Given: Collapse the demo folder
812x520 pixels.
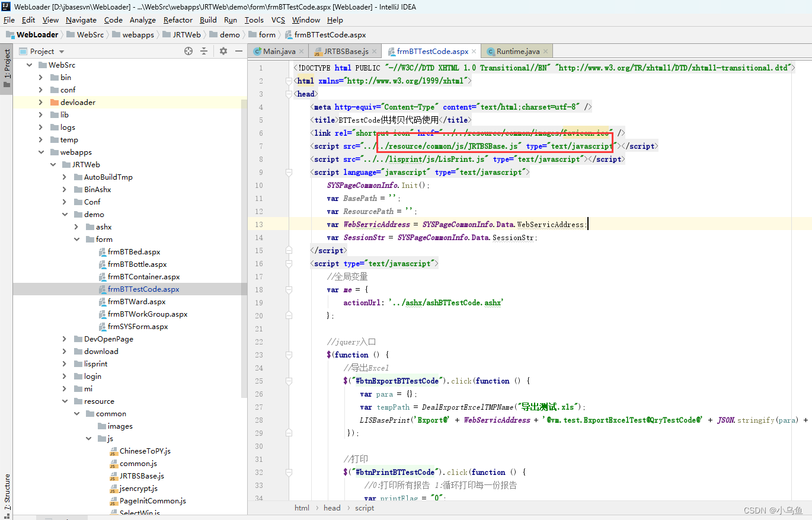Looking at the screenshot, I should point(64,214).
